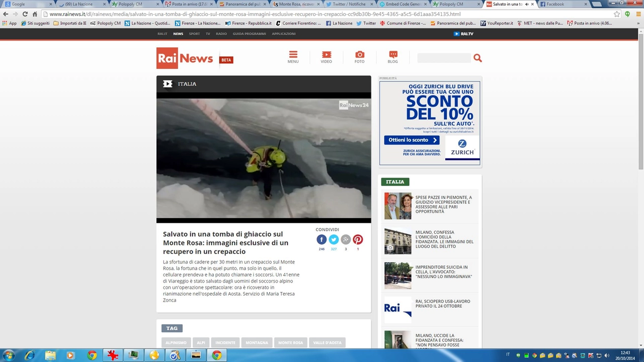
Task: Select the MONTAGNA tag
Action: pyautogui.click(x=257, y=343)
